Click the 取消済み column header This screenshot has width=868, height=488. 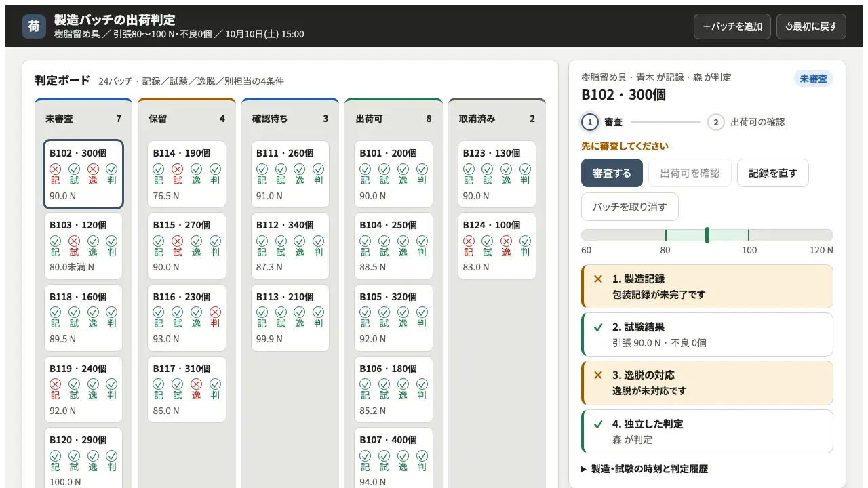tap(497, 119)
